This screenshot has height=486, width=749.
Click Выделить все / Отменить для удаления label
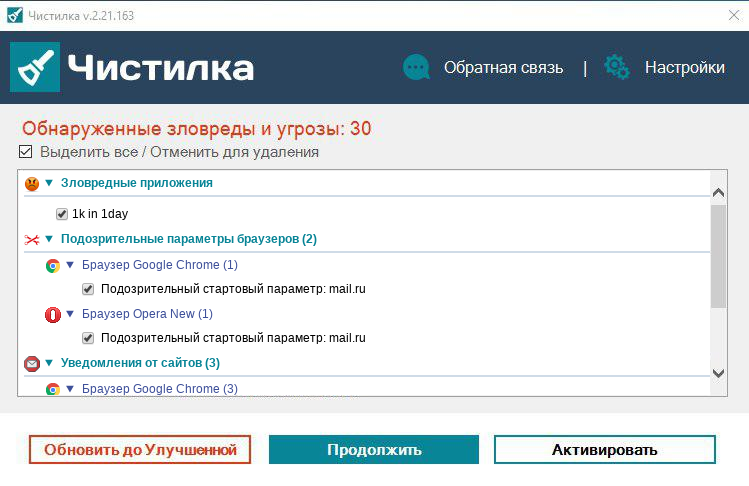[179, 152]
